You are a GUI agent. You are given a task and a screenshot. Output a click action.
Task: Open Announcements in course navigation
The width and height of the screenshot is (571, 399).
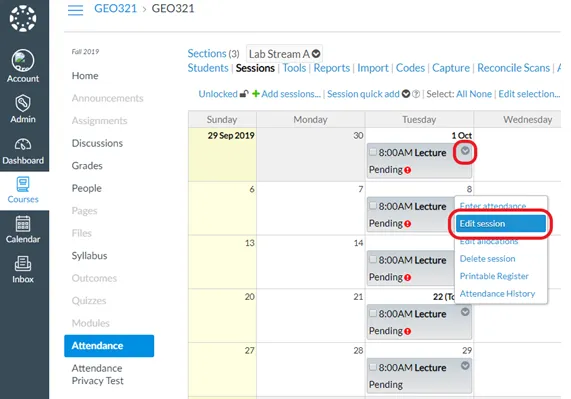[107, 98]
